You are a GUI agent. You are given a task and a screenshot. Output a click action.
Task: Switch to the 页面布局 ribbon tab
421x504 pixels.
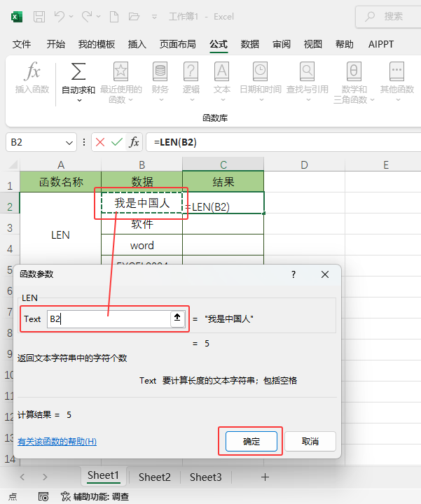point(177,44)
